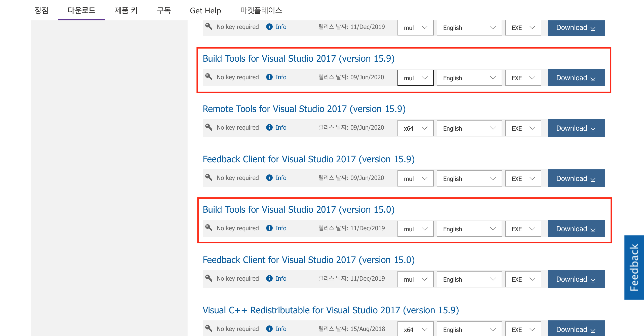Screen dimensions: 644x336
Task: Switch to the 제품 키 tab
Action: (126, 10)
